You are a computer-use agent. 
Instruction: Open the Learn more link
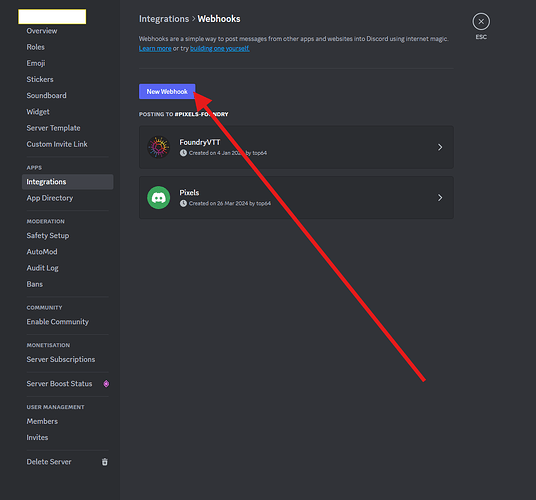[x=155, y=49]
